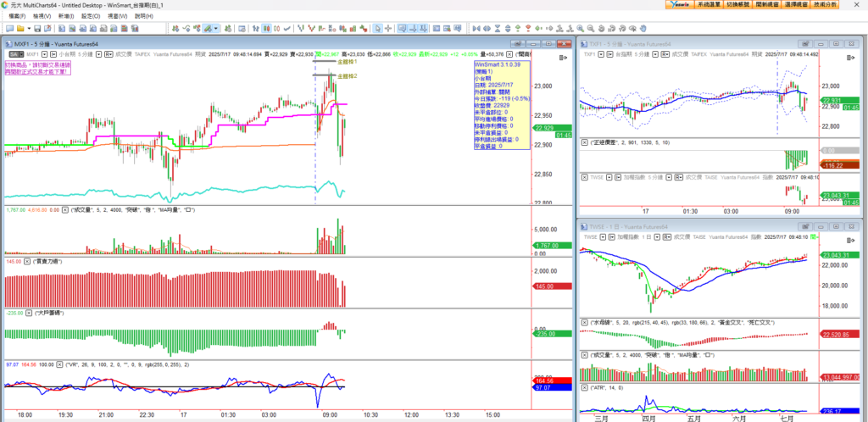Screen dimensions: 868x422
Task: Click the Zoom Out magnifier icon
Action: click(x=591, y=28)
